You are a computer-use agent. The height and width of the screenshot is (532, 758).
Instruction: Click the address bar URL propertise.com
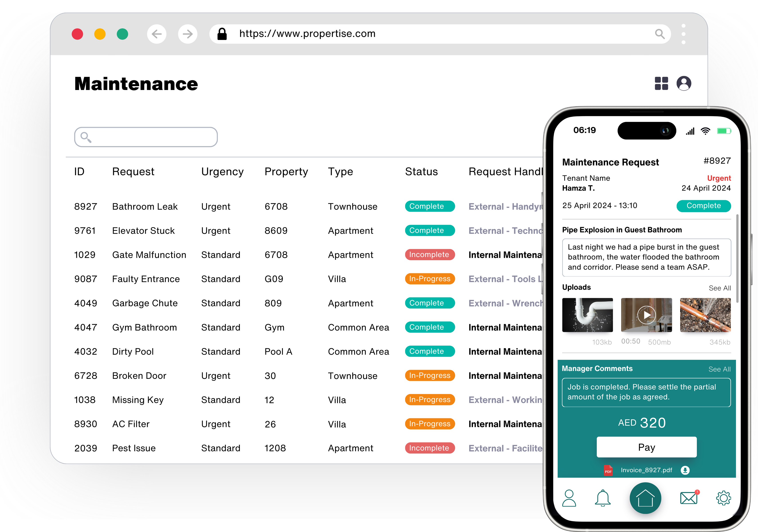pyautogui.click(x=307, y=34)
